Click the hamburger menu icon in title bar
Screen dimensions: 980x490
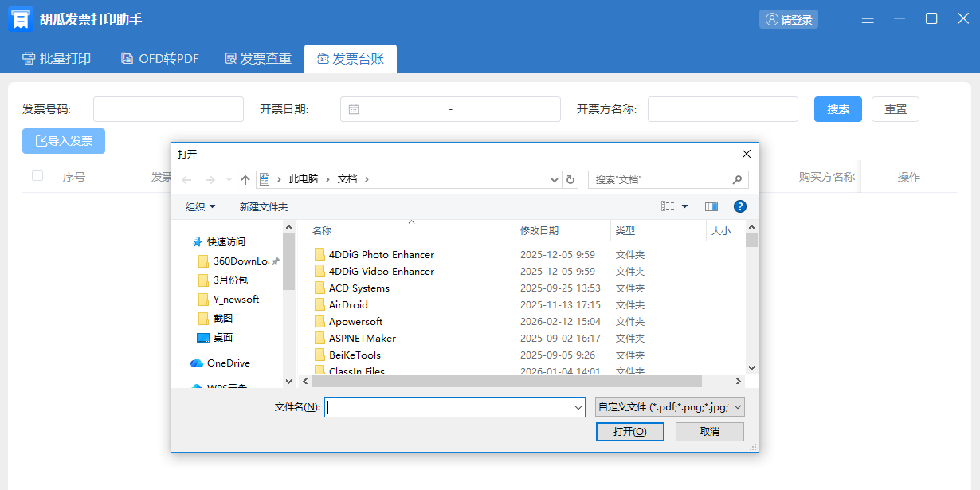[x=868, y=19]
